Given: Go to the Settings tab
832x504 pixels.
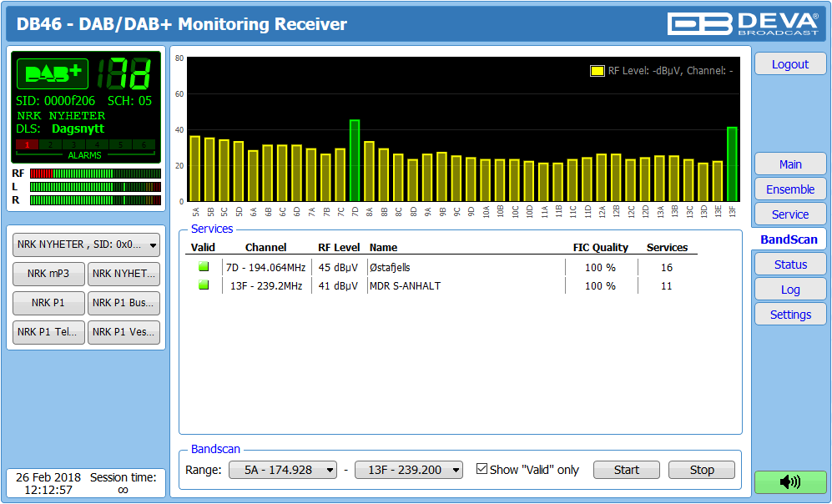Looking at the screenshot, I should (789, 315).
